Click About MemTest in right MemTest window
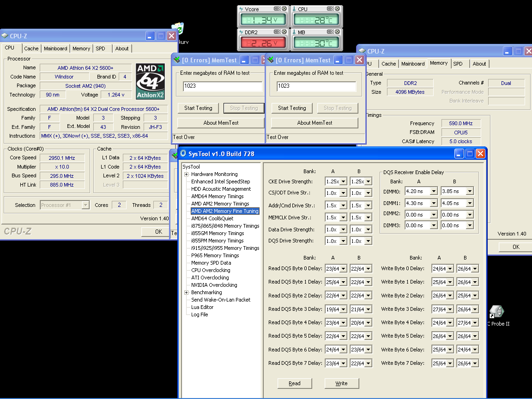This screenshot has height=399, width=532. click(x=314, y=123)
